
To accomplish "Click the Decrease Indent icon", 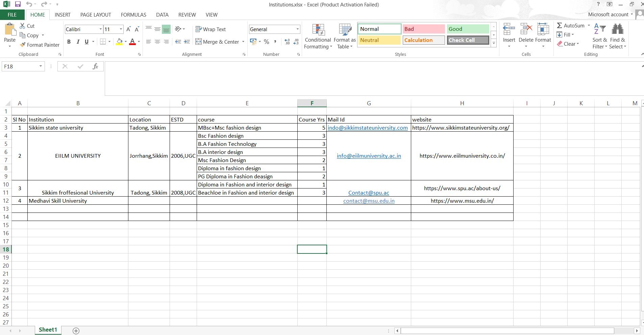I will (x=178, y=42).
